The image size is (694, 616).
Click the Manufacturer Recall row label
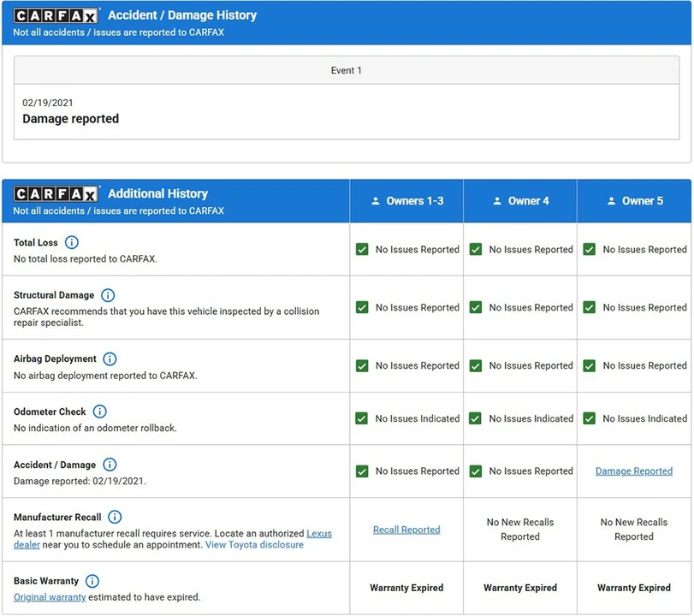click(57, 517)
